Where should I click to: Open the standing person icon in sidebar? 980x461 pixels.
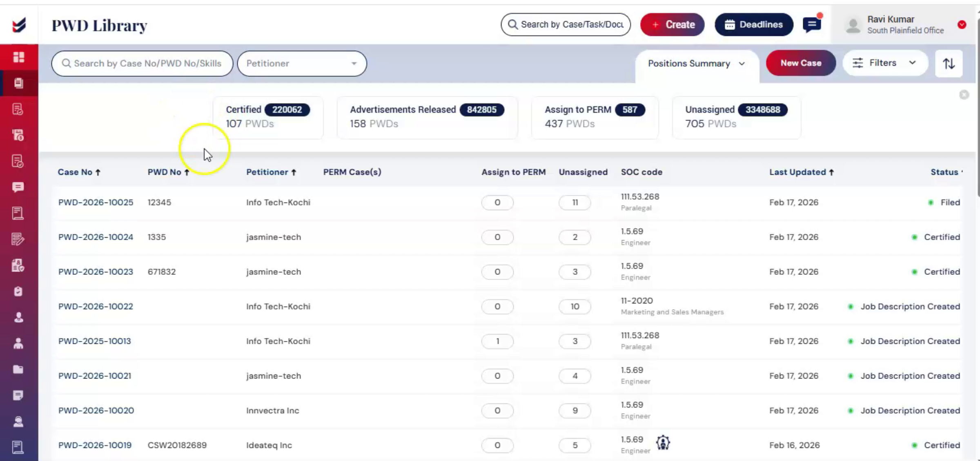pos(18,343)
